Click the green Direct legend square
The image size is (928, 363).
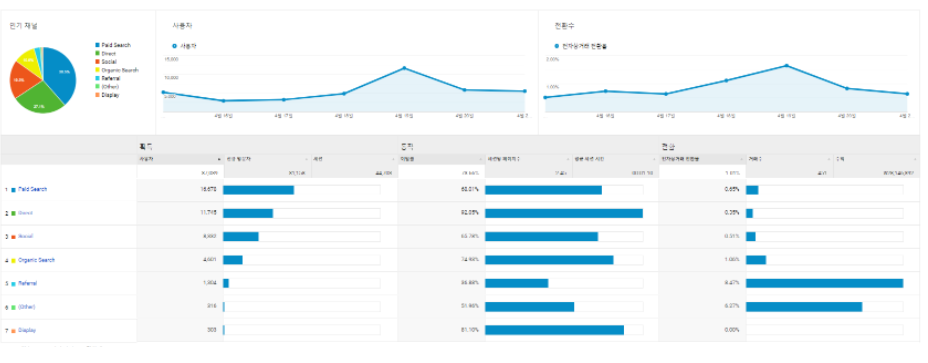tap(98, 53)
